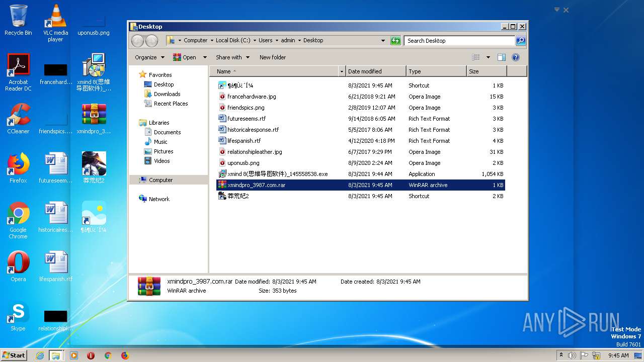Select francehardware.jpg file row
The width and height of the screenshot is (644, 362).
pyautogui.click(x=360, y=97)
